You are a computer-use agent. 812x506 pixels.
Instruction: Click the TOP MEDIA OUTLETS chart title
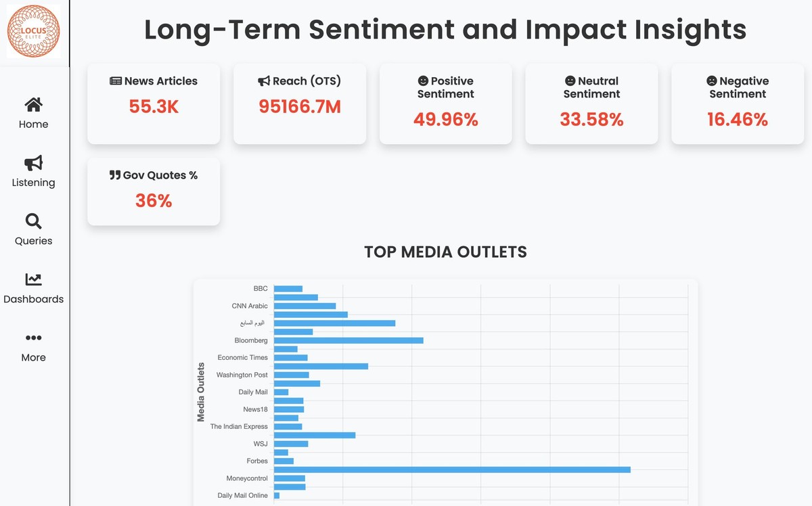(x=445, y=252)
